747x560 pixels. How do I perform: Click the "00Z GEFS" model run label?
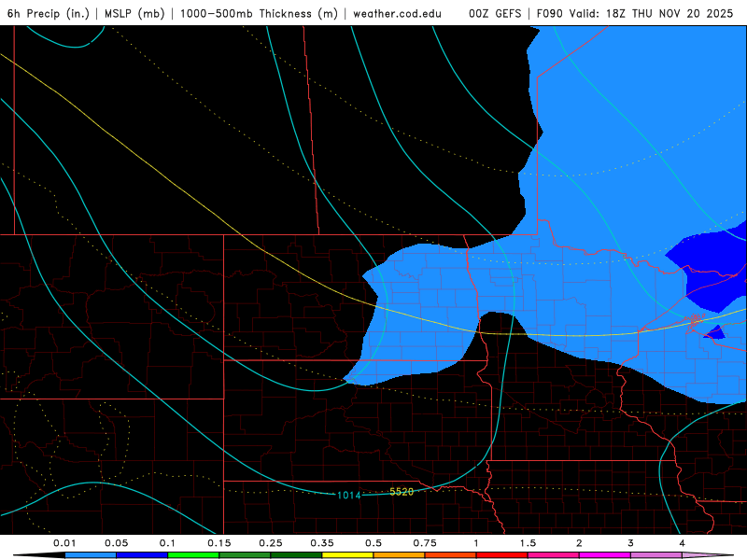[x=495, y=13]
